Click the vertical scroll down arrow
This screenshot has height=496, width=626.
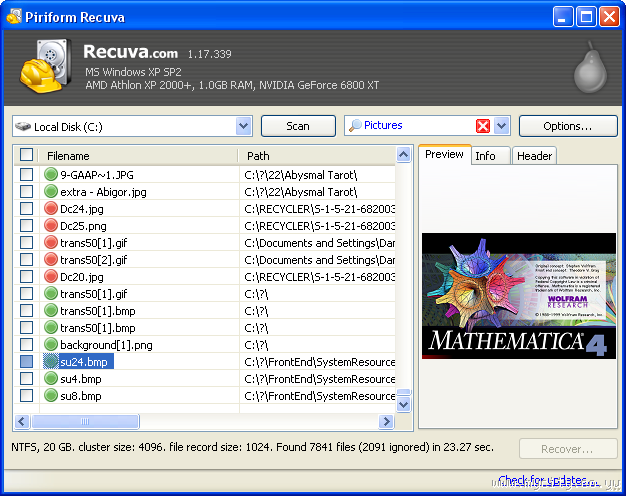(x=404, y=405)
